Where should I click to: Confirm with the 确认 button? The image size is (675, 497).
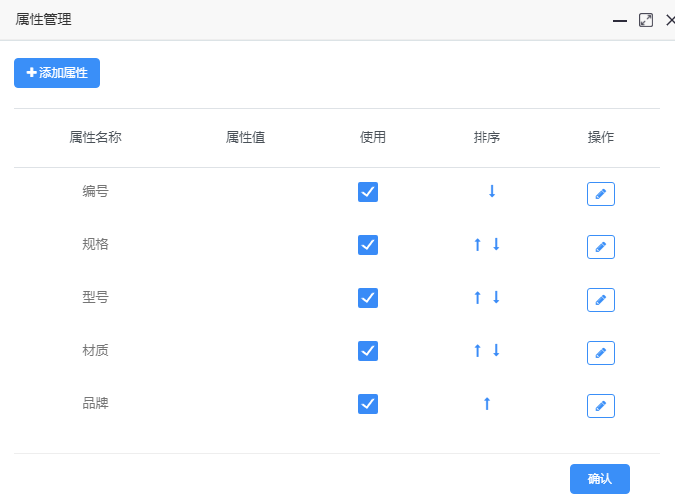(599, 479)
